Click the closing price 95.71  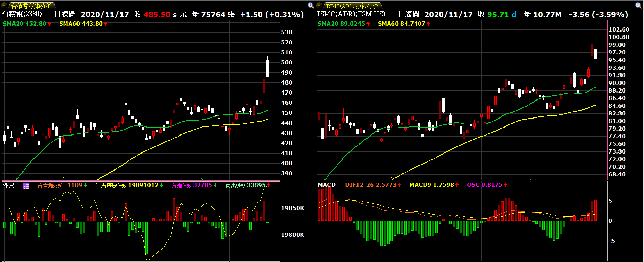point(498,15)
